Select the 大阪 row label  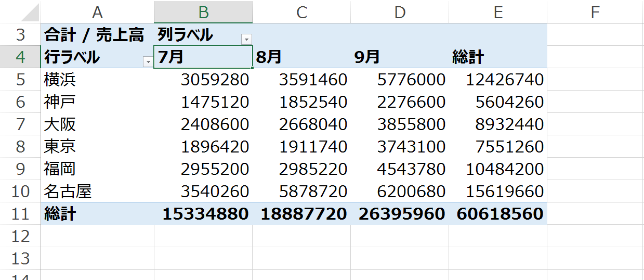[97, 124]
